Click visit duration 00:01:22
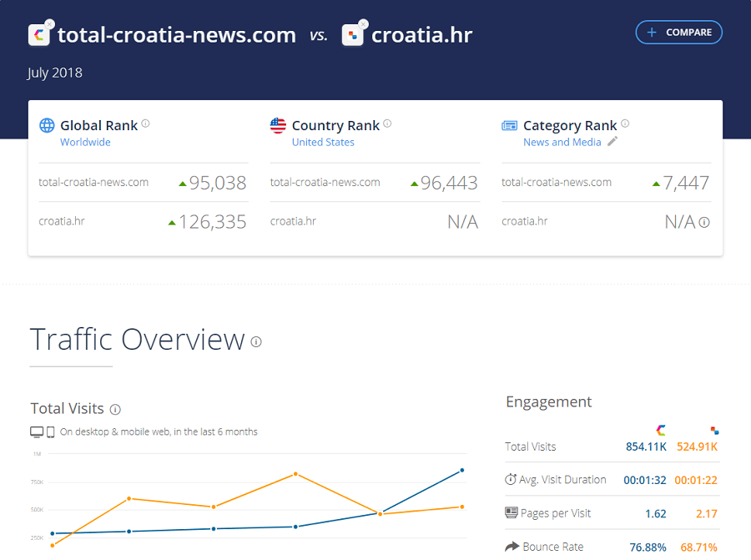The width and height of the screenshot is (751, 560). tap(696, 481)
